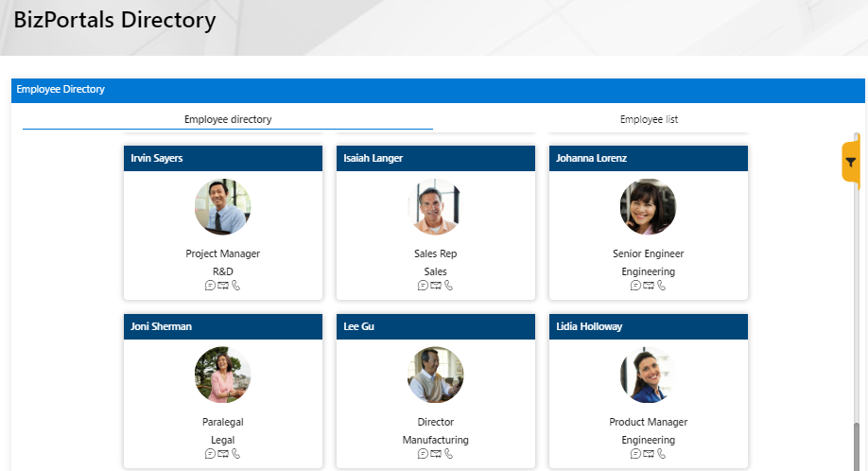Click Joni Sherman card title

[223, 326]
